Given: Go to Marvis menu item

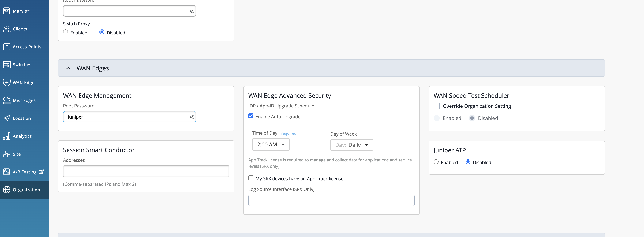Looking at the screenshot, I should [x=21, y=11].
